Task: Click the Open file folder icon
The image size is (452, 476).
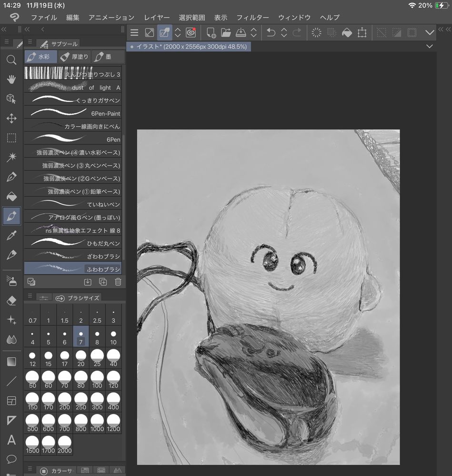Action: pyautogui.click(x=226, y=32)
